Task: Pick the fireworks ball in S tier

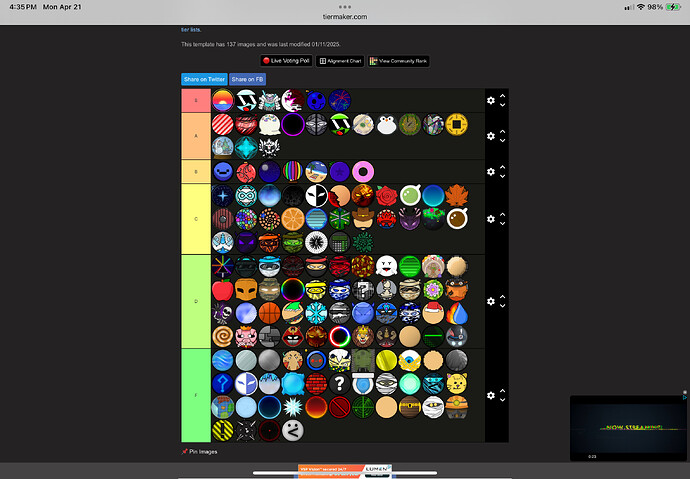Action: coord(340,100)
